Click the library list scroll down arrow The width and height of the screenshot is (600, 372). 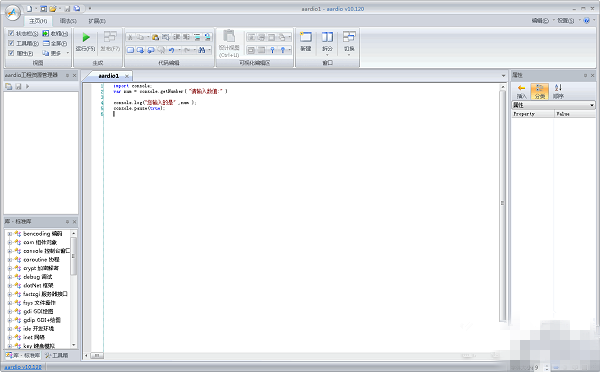click(x=74, y=345)
